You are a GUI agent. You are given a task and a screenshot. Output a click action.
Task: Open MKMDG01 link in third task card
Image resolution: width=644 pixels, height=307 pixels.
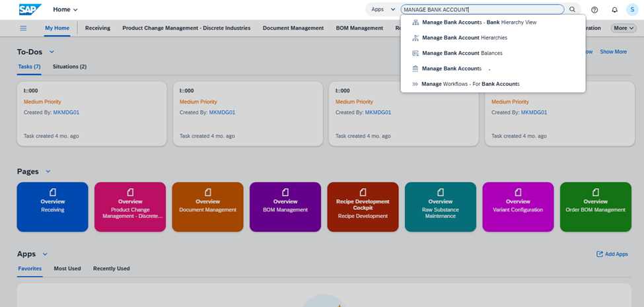pyautogui.click(x=378, y=112)
